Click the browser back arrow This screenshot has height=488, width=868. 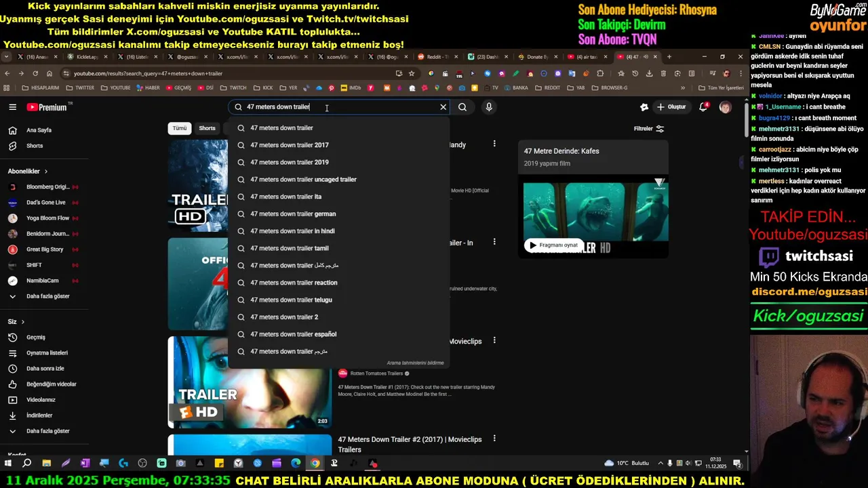click(7, 73)
